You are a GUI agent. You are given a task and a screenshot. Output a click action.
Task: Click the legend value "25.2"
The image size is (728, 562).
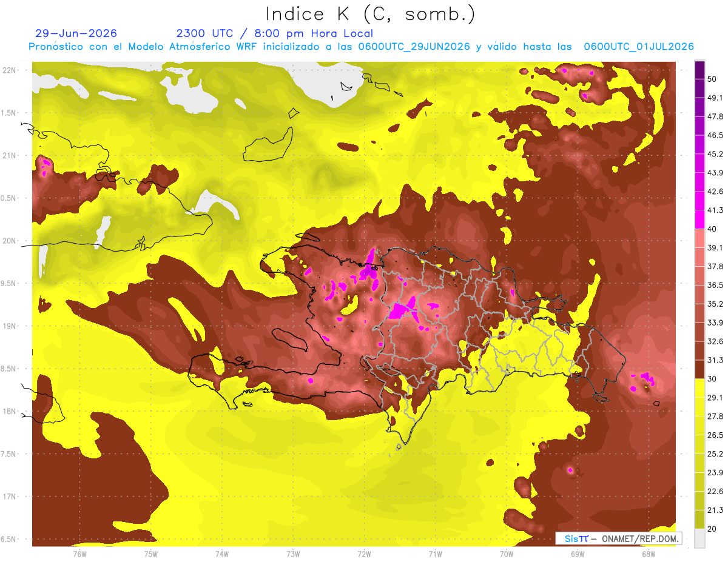(x=715, y=453)
